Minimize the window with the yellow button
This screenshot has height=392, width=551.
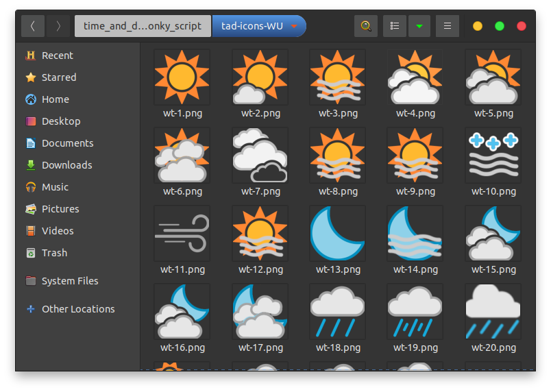click(478, 26)
